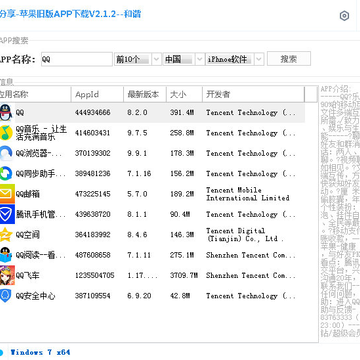This screenshot has height=360, width=360.
Task: Click the AppId 439638720 cell
Action: (92, 214)
